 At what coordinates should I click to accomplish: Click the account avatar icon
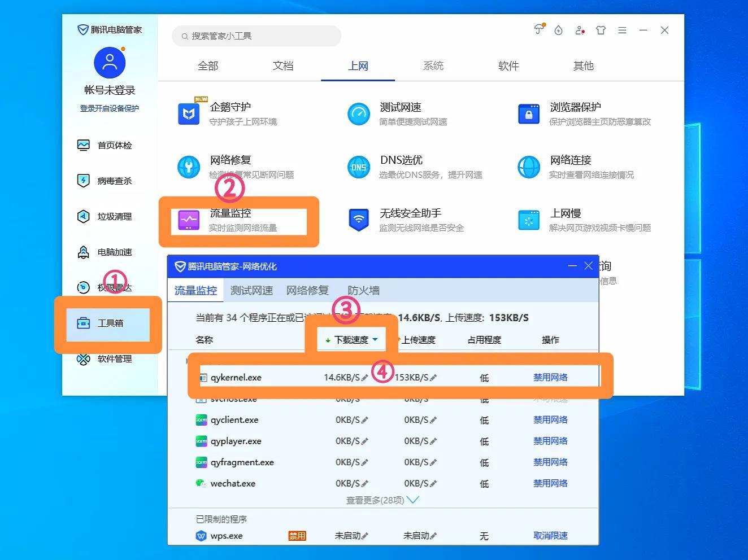click(x=110, y=63)
